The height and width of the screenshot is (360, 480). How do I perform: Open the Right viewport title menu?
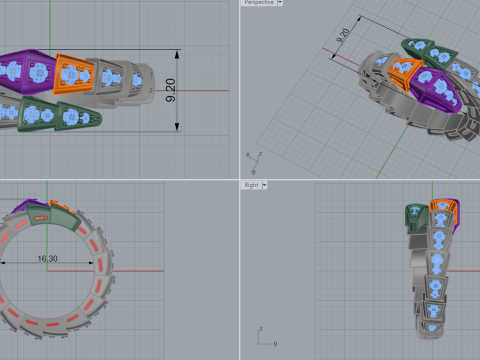pos(251,185)
